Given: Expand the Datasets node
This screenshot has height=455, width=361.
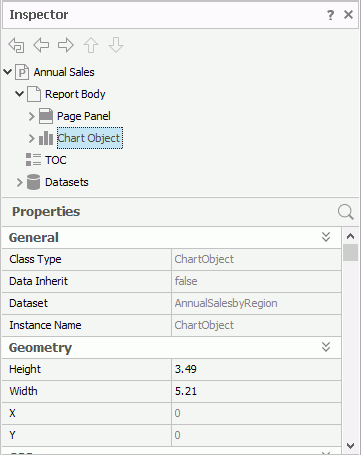Looking at the screenshot, I should pos(20,182).
